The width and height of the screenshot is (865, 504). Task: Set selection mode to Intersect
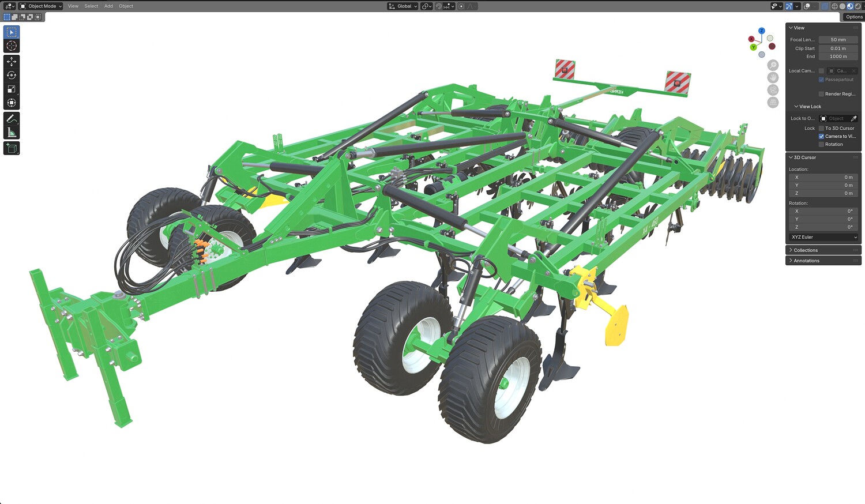tap(37, 17)
